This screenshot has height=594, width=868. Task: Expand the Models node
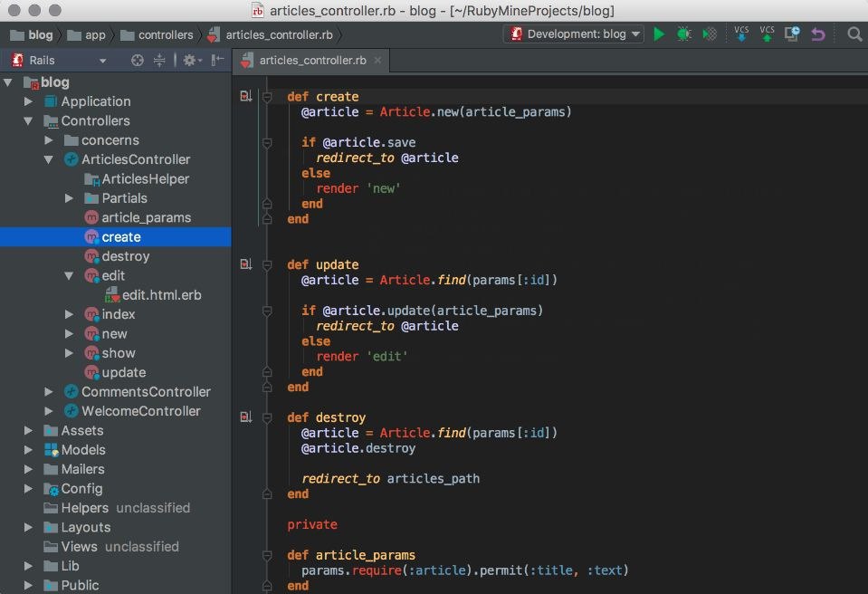pyautogui.click(x=28, y=450)
